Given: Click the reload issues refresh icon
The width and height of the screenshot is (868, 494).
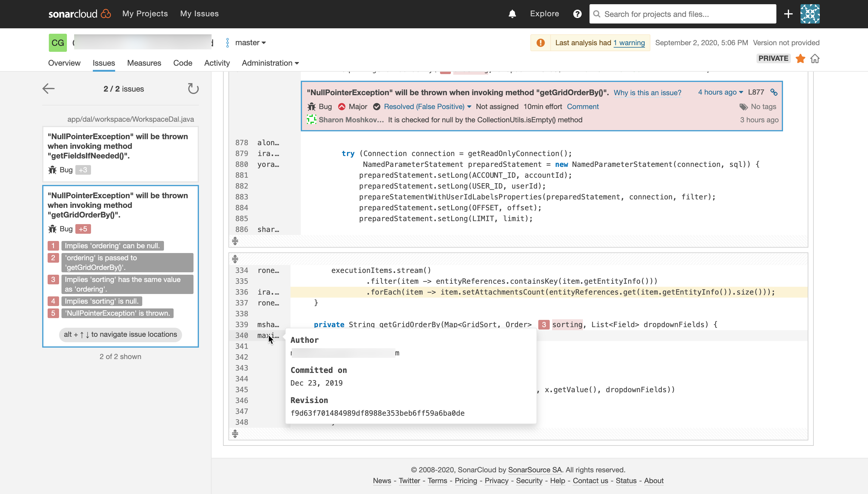Looking at the screenshot, I should 193,89.
